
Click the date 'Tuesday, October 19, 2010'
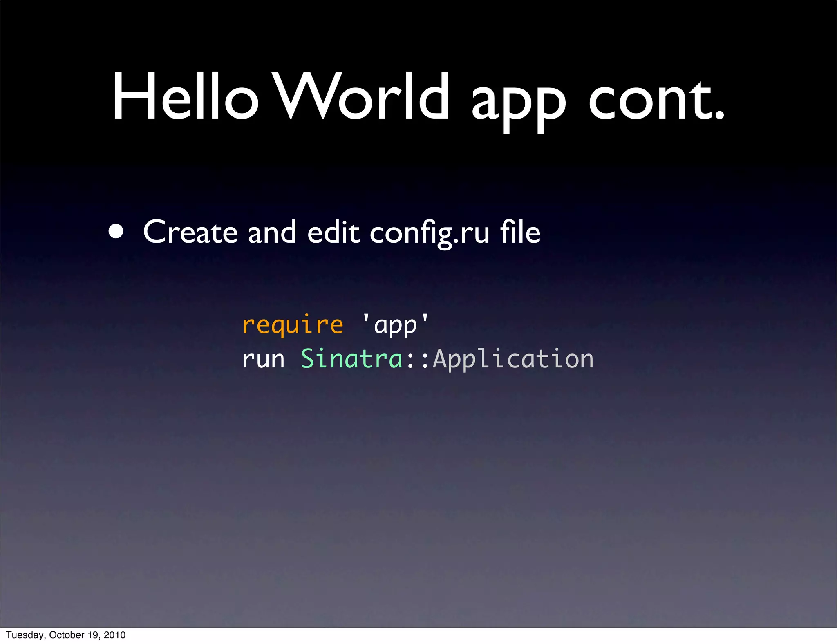tap(65, 635)
